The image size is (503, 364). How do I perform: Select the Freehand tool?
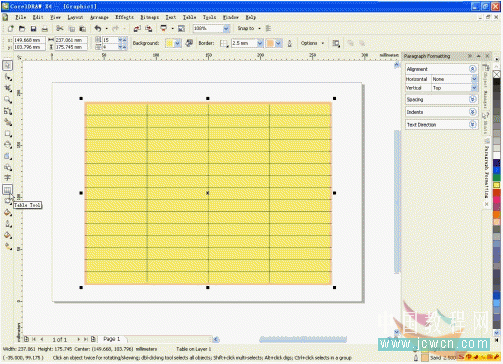click(x=8, y=111)
